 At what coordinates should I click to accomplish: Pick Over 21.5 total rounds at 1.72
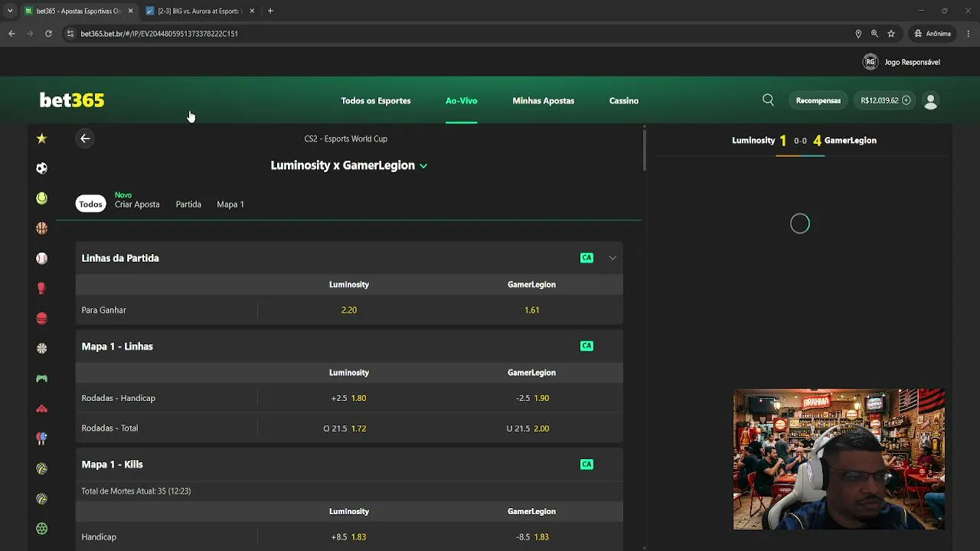point(349,429)
